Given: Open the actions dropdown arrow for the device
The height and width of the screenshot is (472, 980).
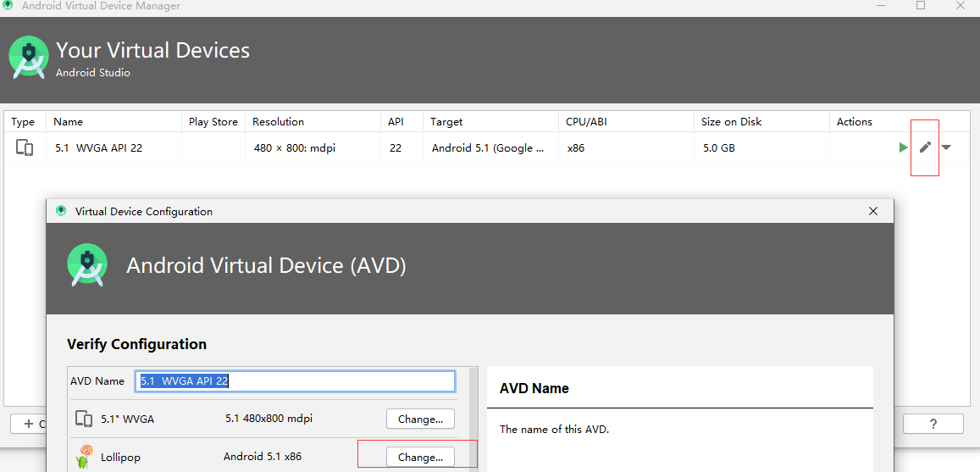Looking at the screenshot, I should click(x=946, y=147).
